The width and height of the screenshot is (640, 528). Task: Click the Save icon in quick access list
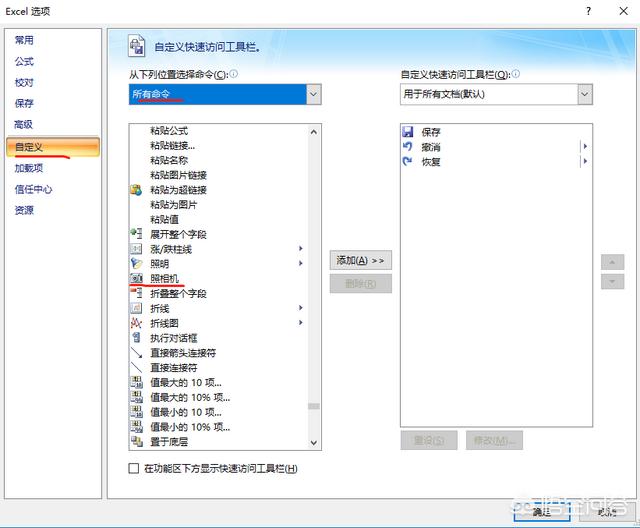(x=407, y=132)
